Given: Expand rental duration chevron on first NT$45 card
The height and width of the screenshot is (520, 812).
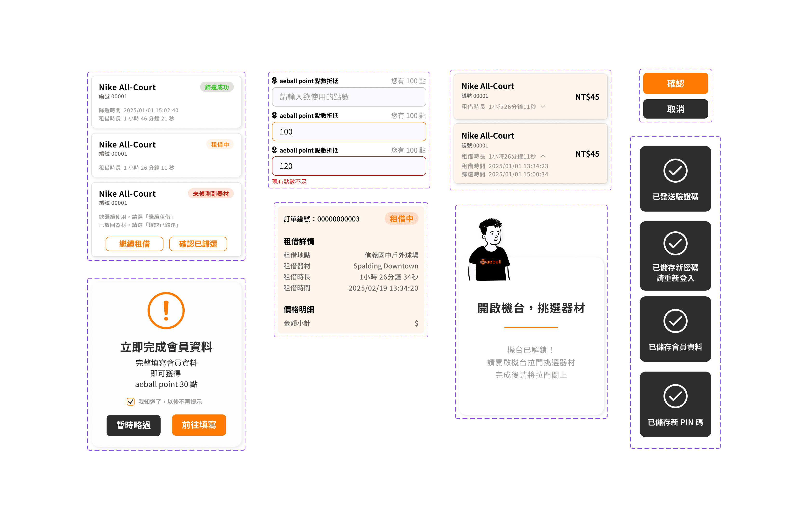Looking at the screenshot, I should pos(543,107).
